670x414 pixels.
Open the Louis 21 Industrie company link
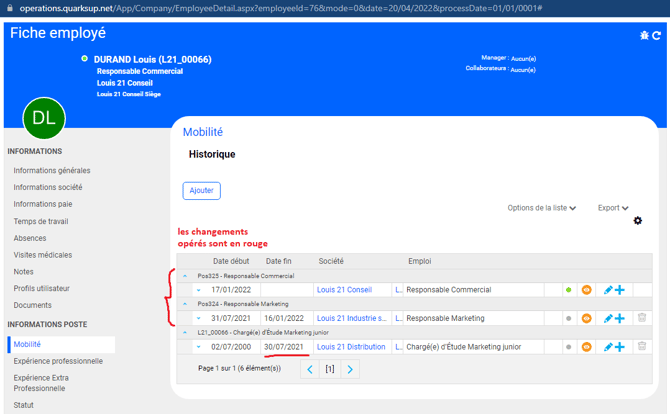click(352, 318)
